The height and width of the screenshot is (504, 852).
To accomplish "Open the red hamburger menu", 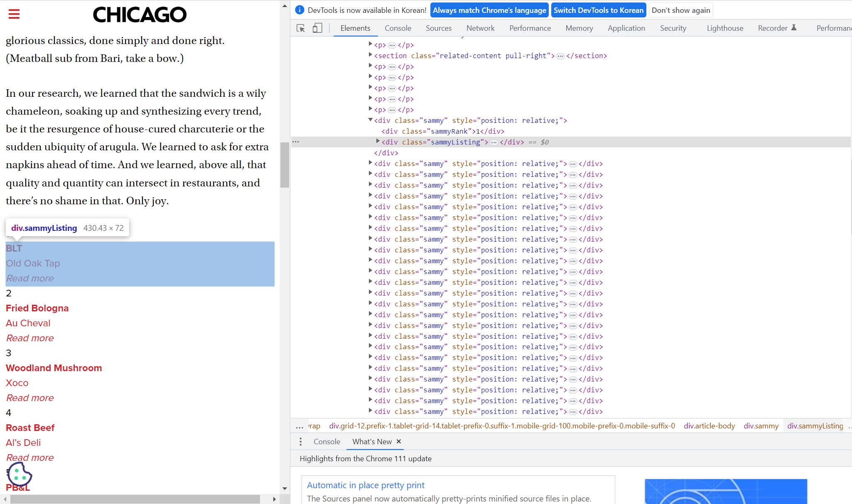I will point(14,14).
